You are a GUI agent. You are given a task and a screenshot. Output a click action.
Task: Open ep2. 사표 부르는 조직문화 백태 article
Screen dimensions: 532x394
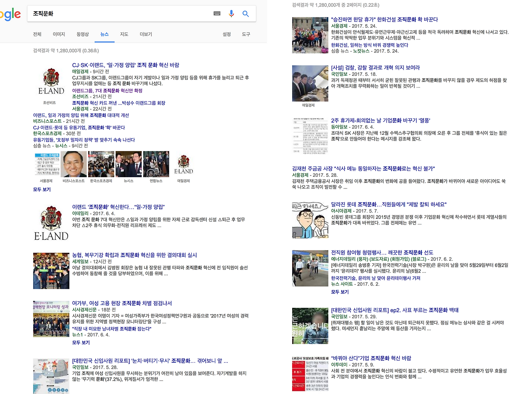[395, 310]
